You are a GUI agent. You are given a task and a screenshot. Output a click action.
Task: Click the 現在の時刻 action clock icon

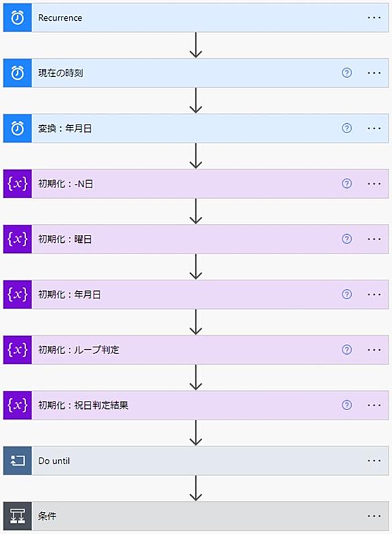click(x=17, y=73)
